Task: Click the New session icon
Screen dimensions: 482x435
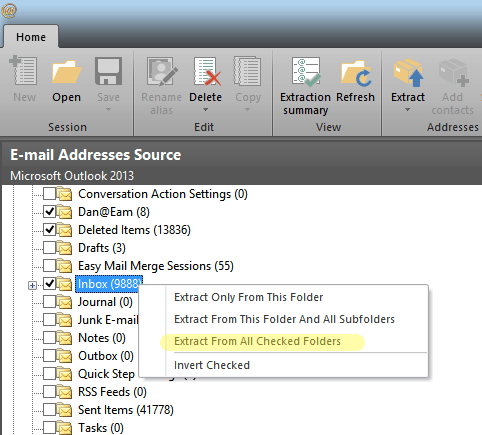Action: coord(23,71)
